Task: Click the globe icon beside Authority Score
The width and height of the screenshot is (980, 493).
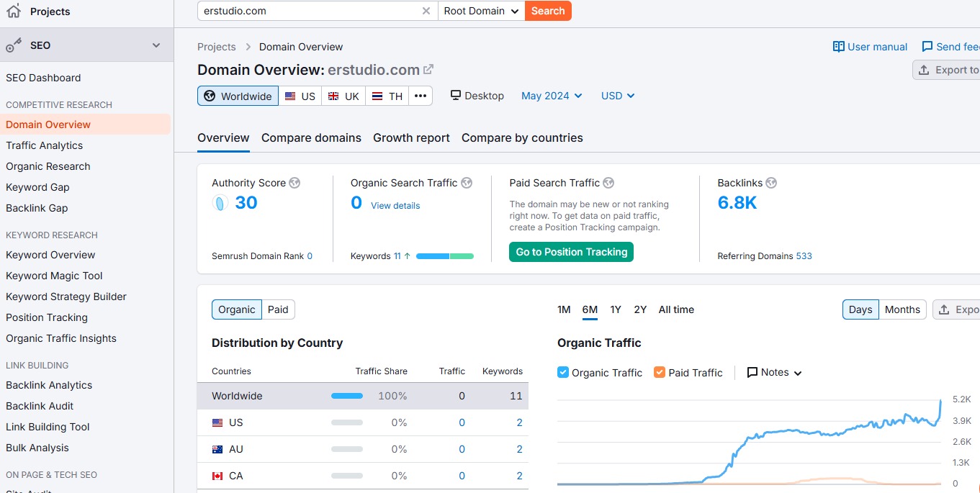Action: click(x=295, y=183)
